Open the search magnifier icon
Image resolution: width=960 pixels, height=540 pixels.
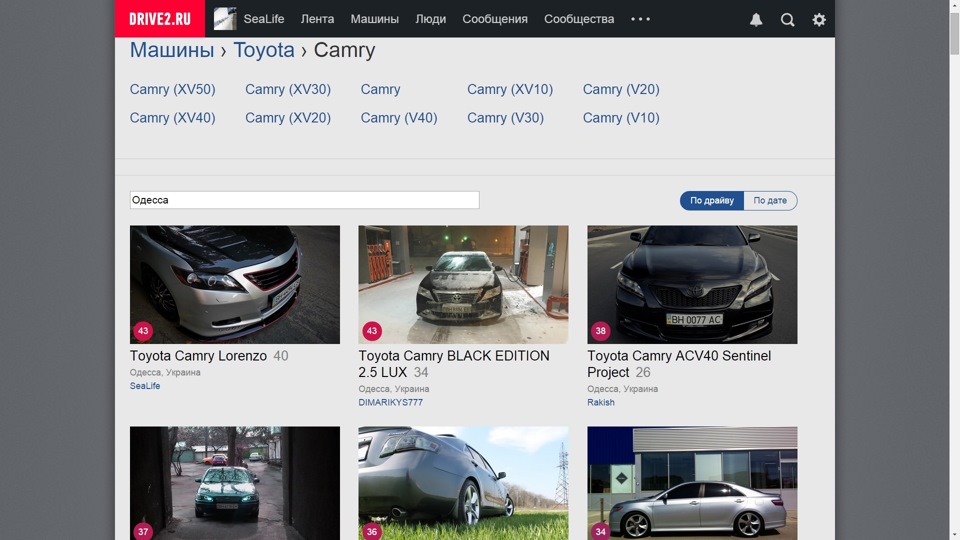click(x=787, y=20)
